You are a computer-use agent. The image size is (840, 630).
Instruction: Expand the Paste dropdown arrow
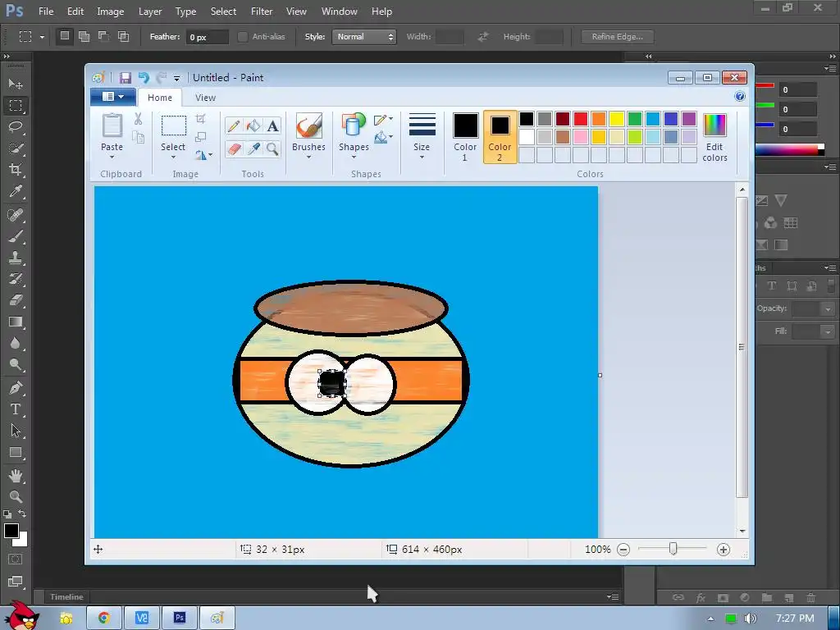pyautogui.click(x=112, y=157)
